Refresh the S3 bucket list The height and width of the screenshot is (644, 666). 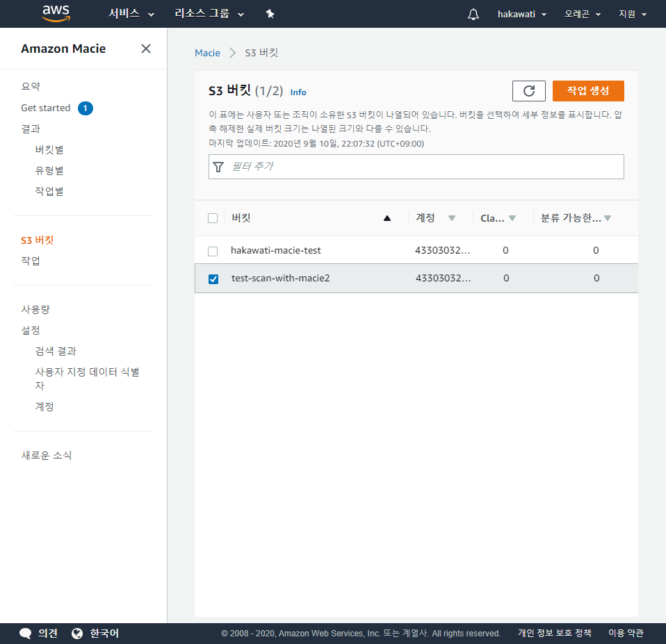coord(529,91)
